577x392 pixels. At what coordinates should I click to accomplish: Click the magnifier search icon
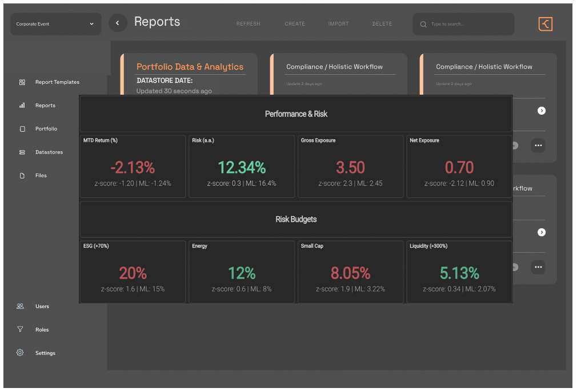423,24
